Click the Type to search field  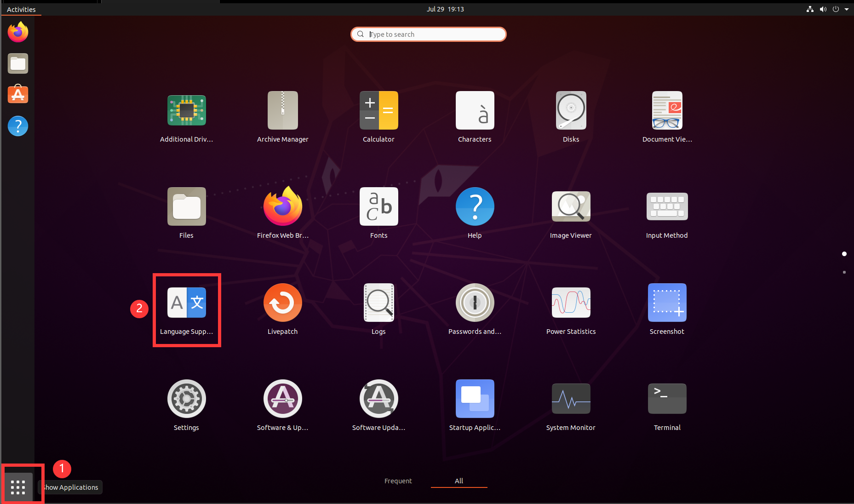(428, 34)
